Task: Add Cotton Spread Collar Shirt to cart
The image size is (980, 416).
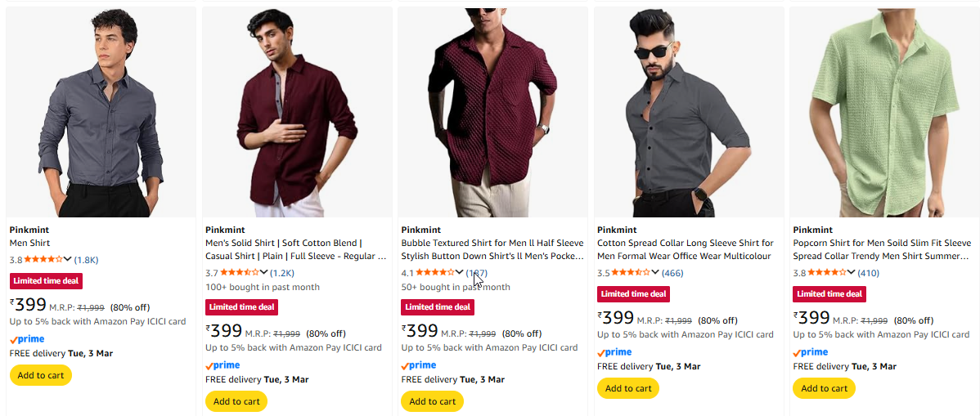Action: [x=628, y=388]
